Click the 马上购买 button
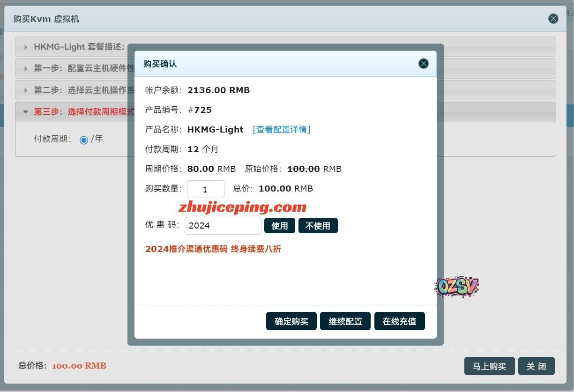This screenshot has width=574, height=392. 489,366
